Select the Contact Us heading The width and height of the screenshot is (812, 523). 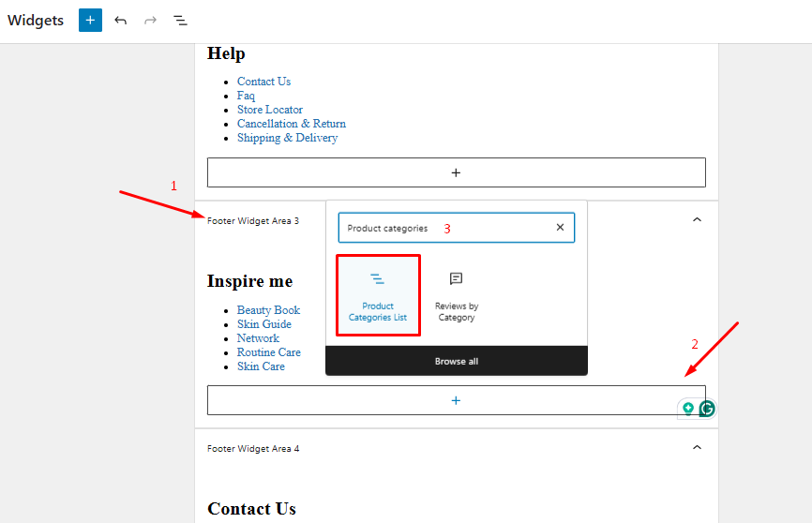pos(251,509)
